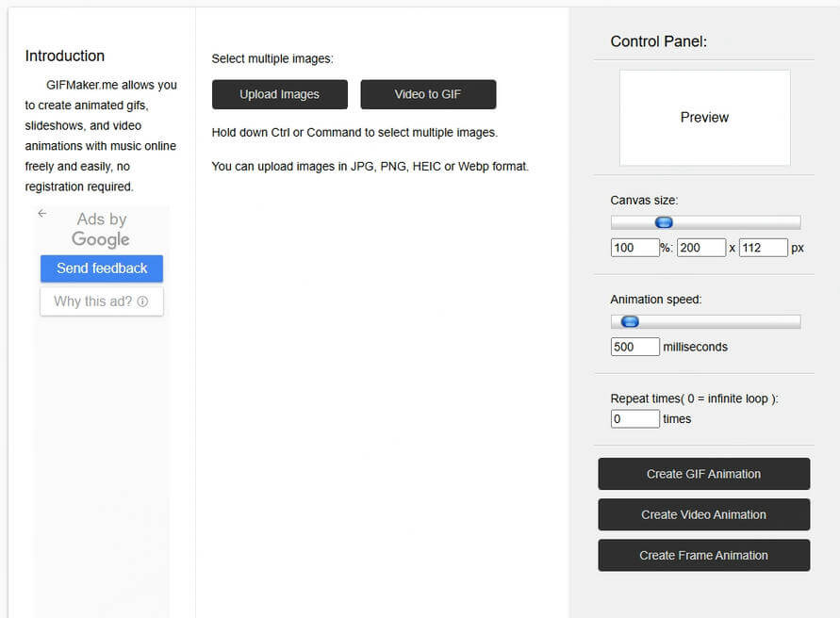Focus the Repeat times input field
Image resolution: width=840 pixels, height=618 pixels.
[x=634, y=418]
